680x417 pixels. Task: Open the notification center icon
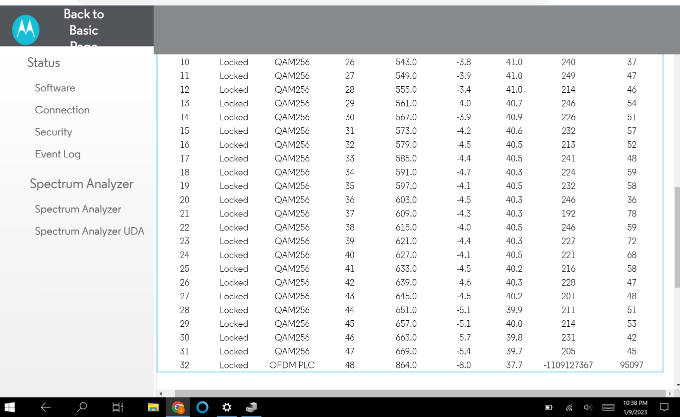[663, 407]
